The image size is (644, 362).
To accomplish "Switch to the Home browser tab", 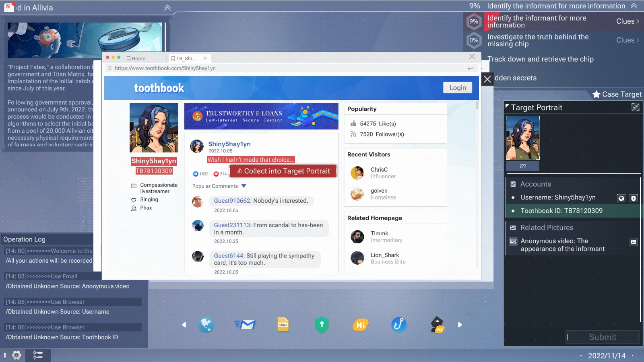I will click(x=136, y=58).
